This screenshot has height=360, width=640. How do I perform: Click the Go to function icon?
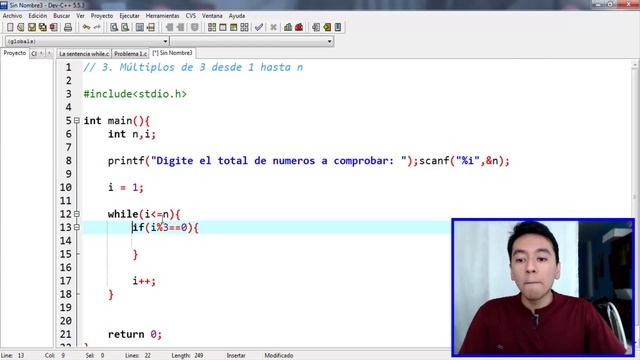(x=140, y=27)
